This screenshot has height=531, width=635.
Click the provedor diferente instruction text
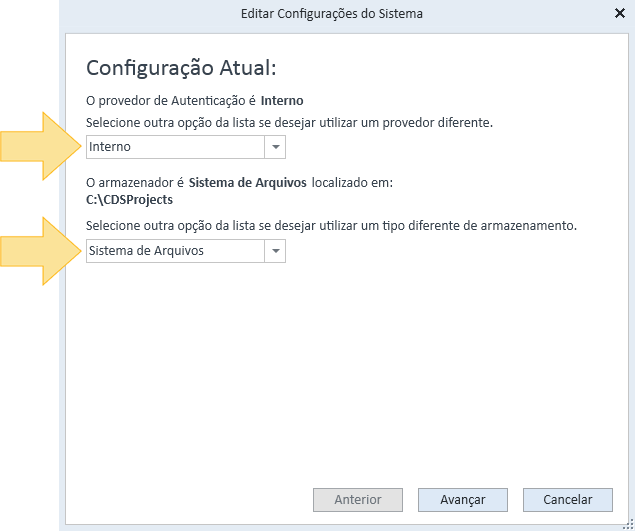pos(289,122)
